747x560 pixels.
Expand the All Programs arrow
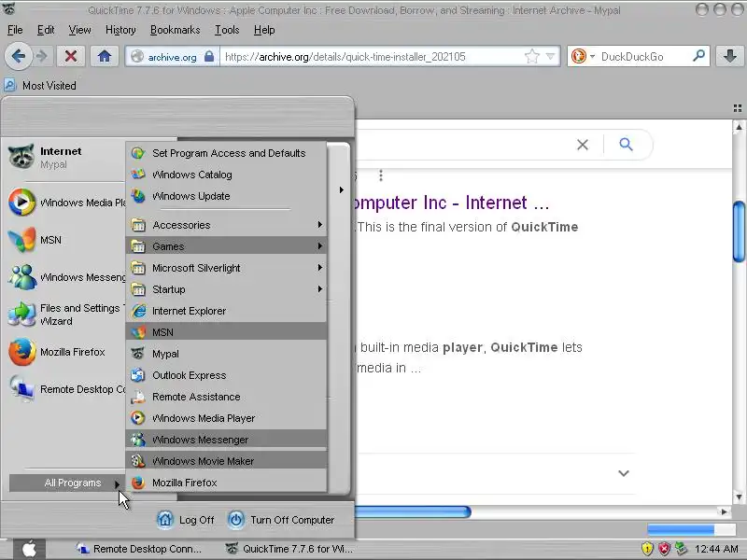66,483
